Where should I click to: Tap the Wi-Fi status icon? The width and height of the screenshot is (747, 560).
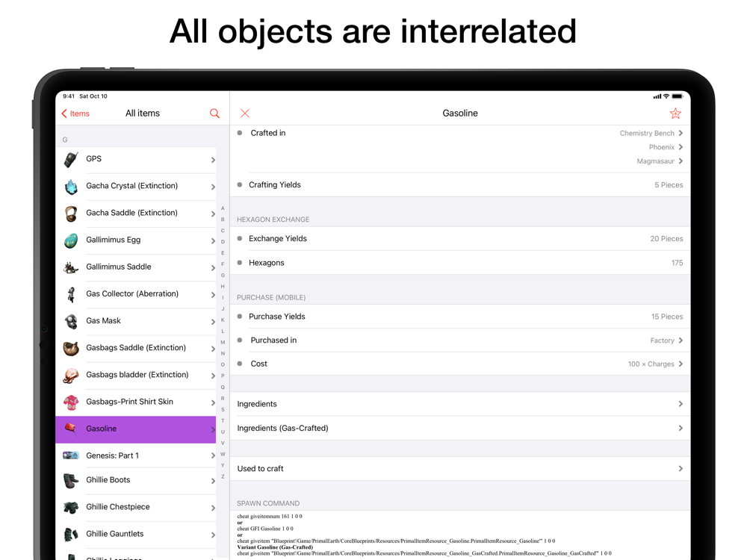[x=666, y=96]
